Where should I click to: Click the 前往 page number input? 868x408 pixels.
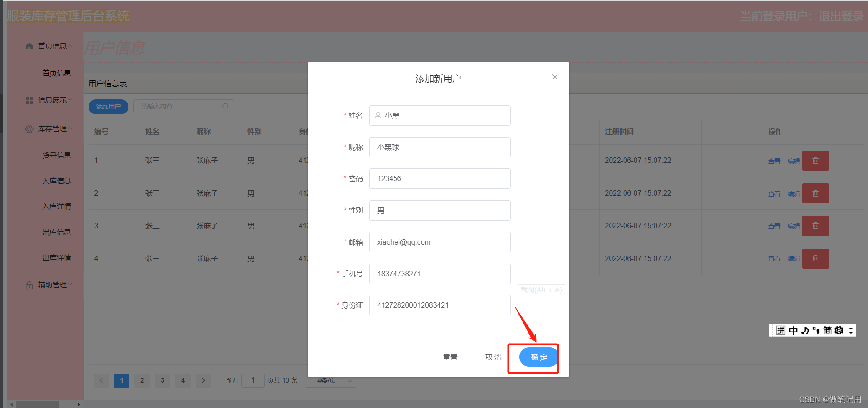click(253, 380)
